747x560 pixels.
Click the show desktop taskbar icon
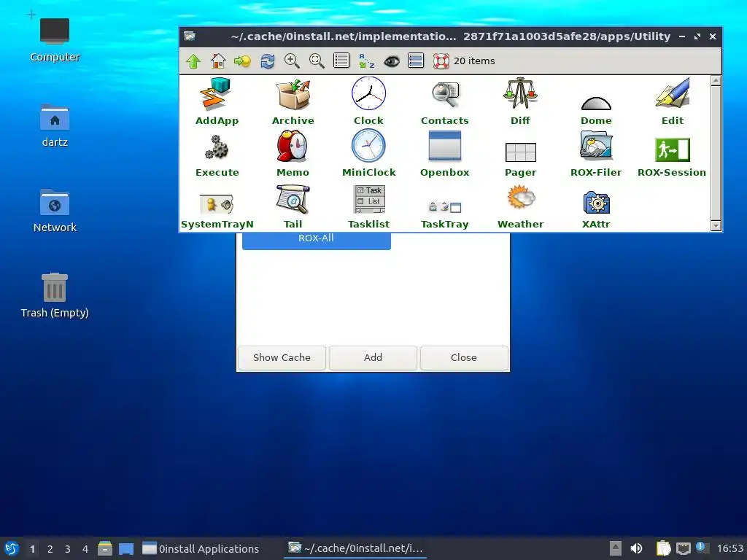click(x=126, y=548)
